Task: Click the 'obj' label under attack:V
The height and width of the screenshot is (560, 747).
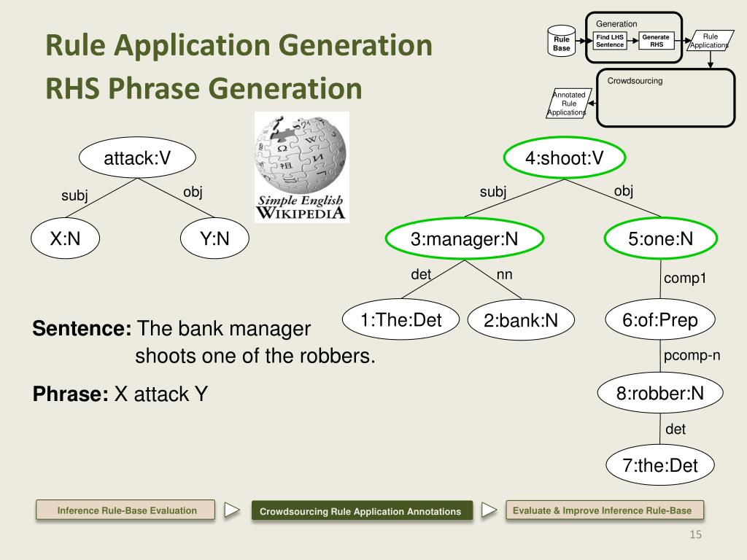Action: click(x=193, y=192)
